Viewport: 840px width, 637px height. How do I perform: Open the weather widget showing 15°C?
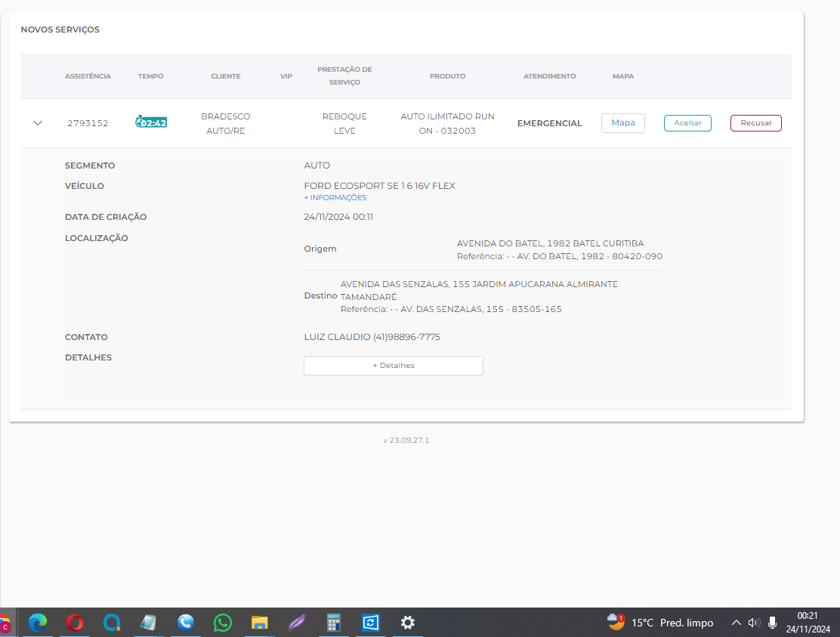pos(661,623)
